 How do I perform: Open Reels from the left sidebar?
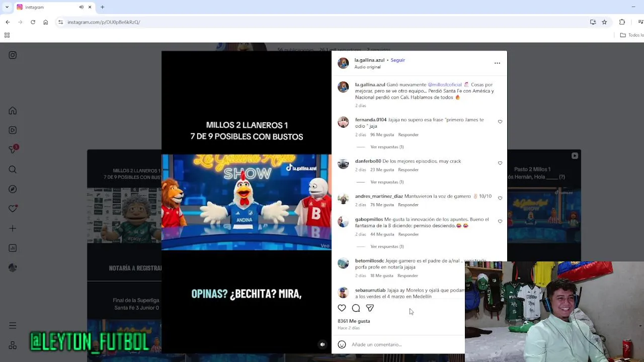13,130
